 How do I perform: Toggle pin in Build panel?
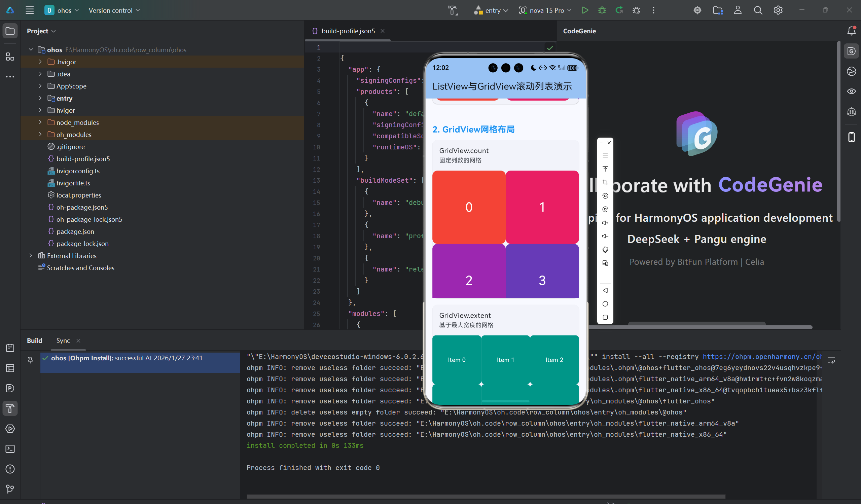pyautogui.click(x=30, y=359)
